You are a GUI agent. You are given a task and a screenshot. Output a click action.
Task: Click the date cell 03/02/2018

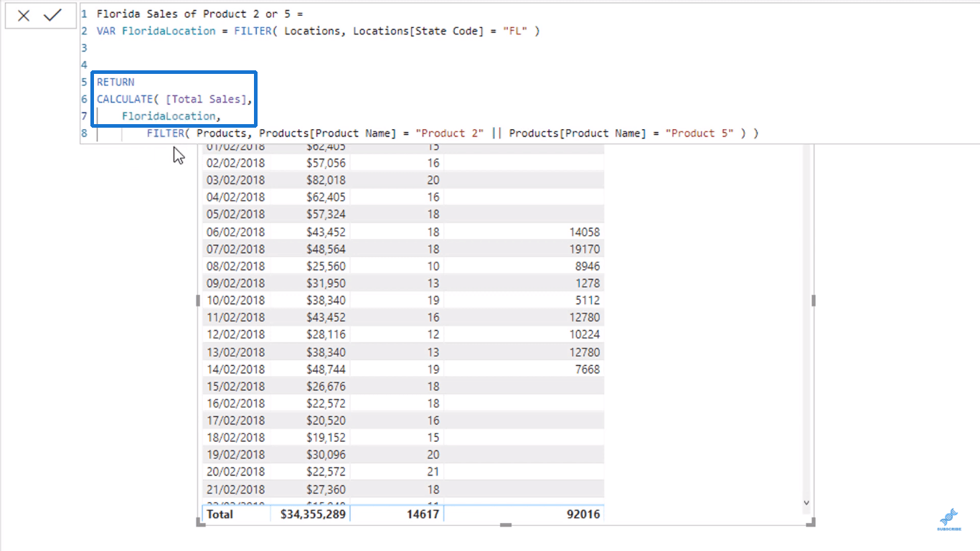tap(235, 180)
